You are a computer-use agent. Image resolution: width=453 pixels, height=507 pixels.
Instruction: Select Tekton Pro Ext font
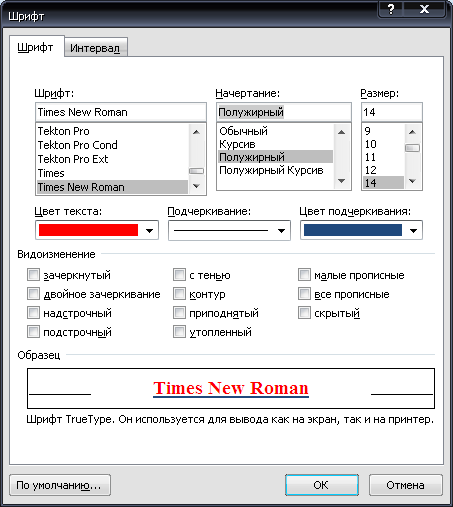(x=112, y=159)
